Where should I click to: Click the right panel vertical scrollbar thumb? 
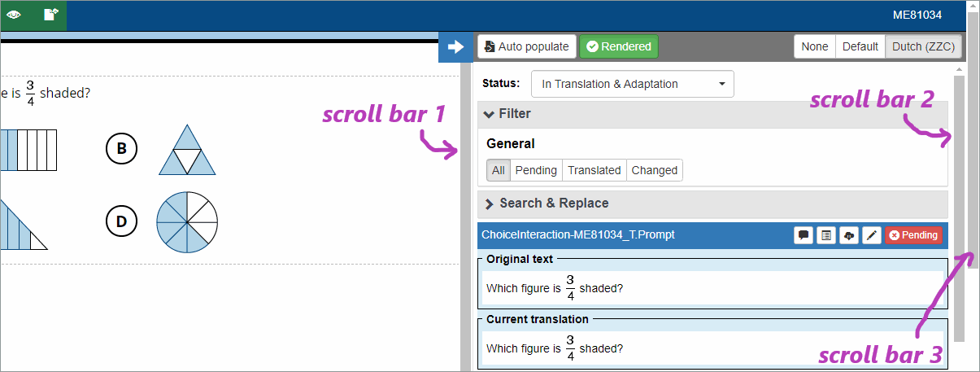click(x=960, y=204)
